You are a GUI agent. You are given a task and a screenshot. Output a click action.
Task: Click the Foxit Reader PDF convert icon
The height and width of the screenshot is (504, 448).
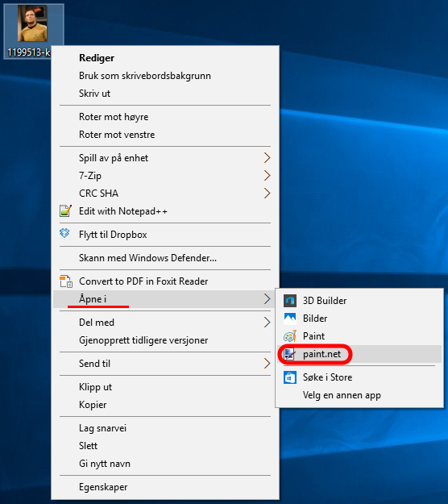click(x=66, y=281)
